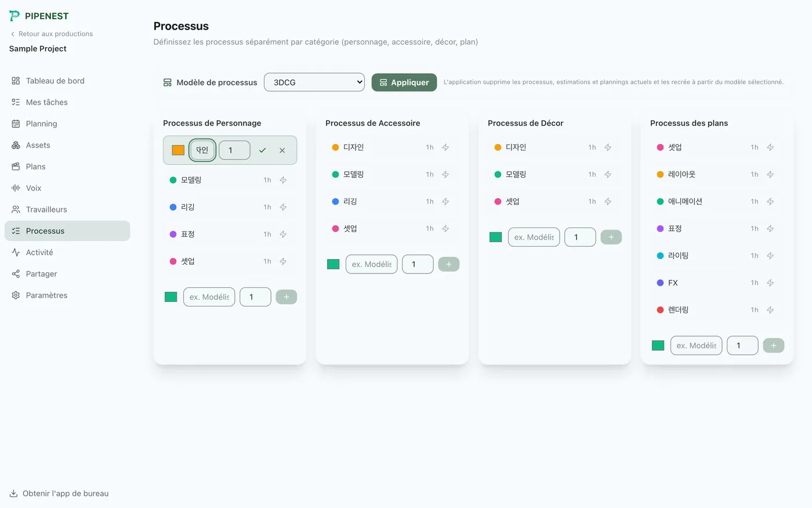The image size is (812, 508).
Task: Select the 라이팅 process row
Action: [x=717, y=255]
